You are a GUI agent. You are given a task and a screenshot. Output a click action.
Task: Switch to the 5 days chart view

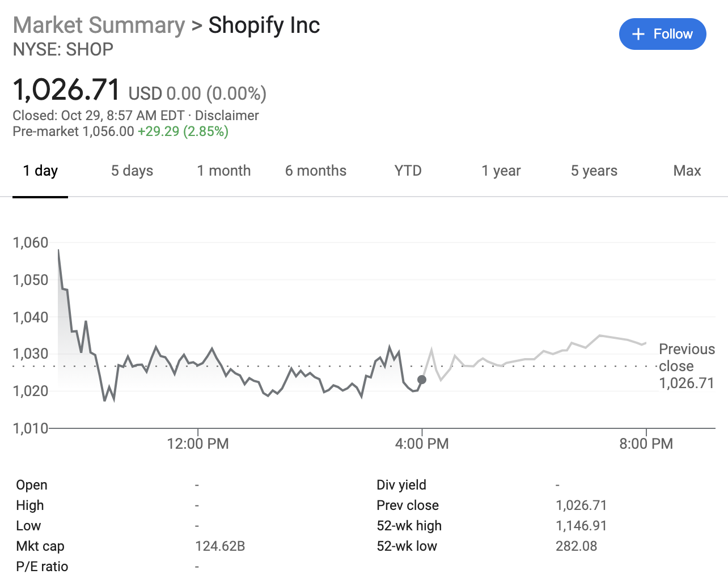pos(132,171)
